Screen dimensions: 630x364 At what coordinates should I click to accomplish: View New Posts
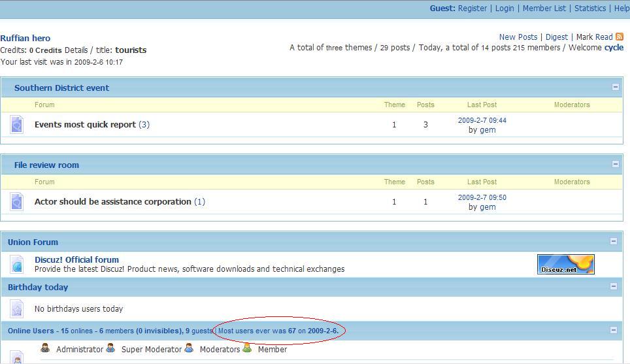518,37
